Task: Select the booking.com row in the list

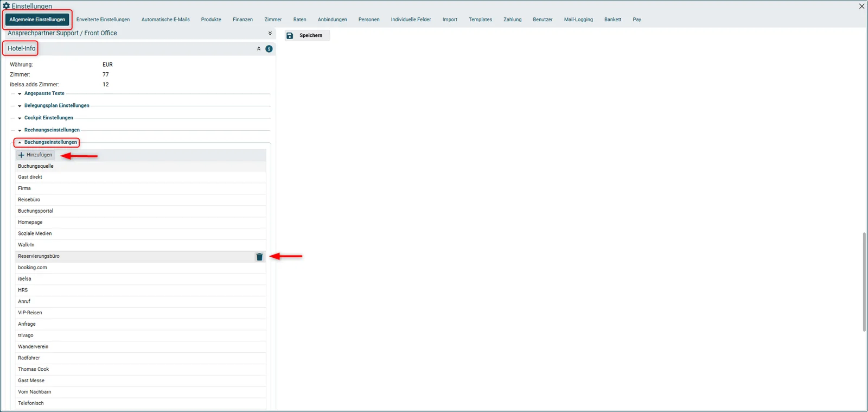Action: [x=141, y=268]
